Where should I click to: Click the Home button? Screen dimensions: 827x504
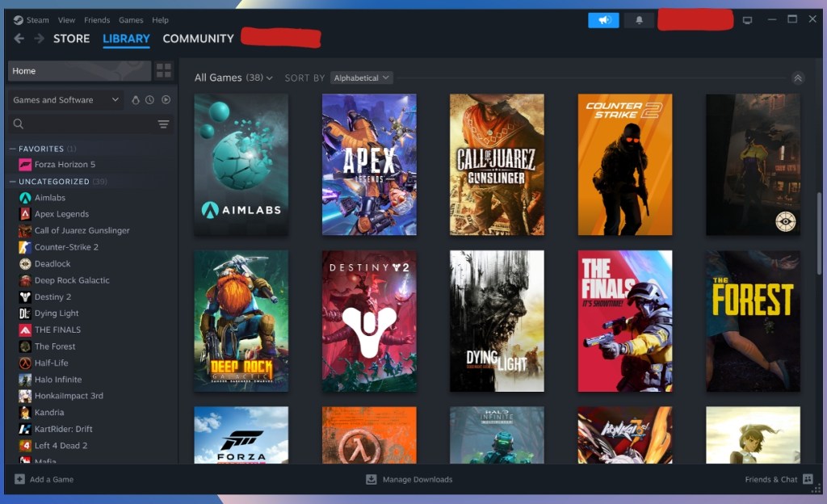(x=79, y=70)
